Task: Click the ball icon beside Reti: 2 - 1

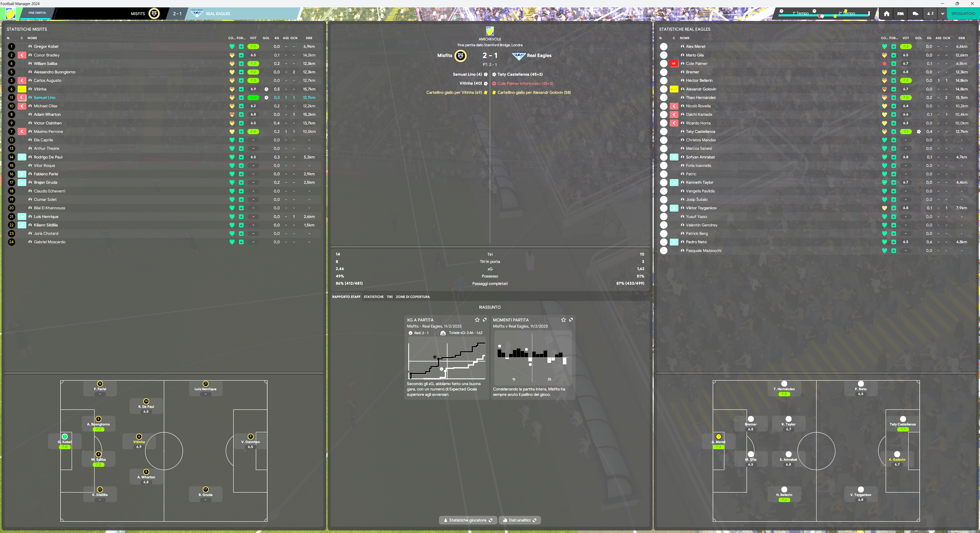Action: (x=411, y=333)
